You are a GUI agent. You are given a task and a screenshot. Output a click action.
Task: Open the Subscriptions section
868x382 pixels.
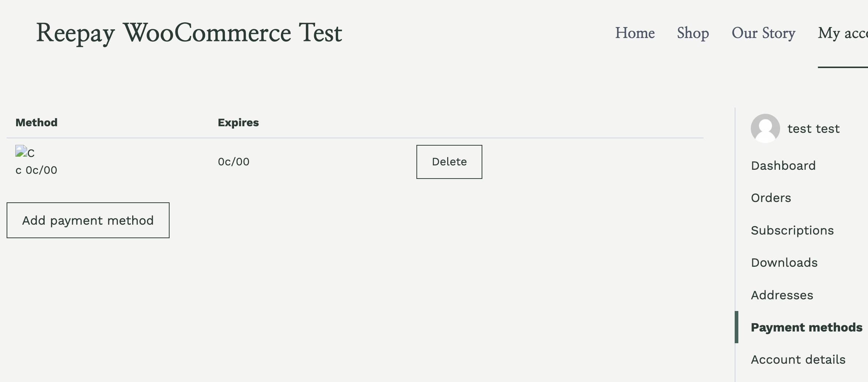(x=793, y=230)
